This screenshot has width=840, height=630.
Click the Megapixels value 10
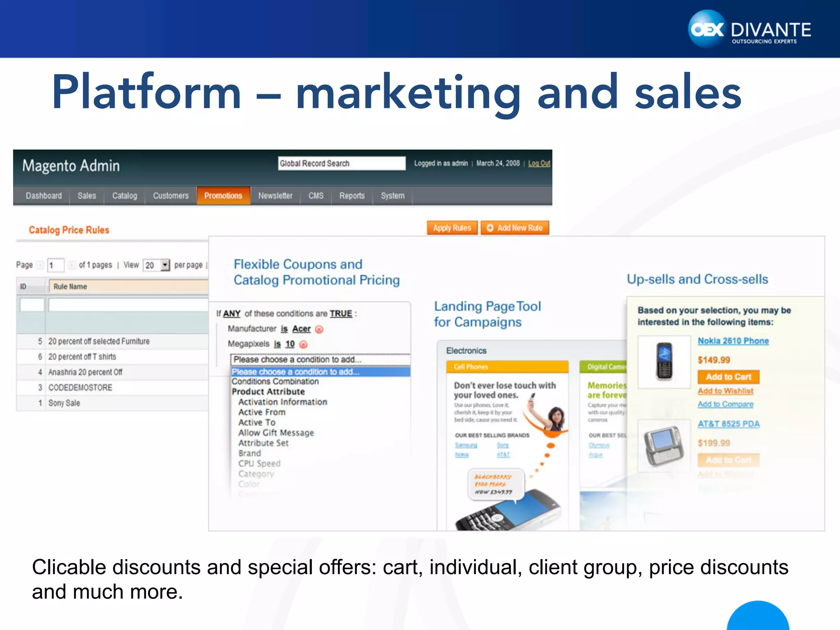(x=290, y=344)
